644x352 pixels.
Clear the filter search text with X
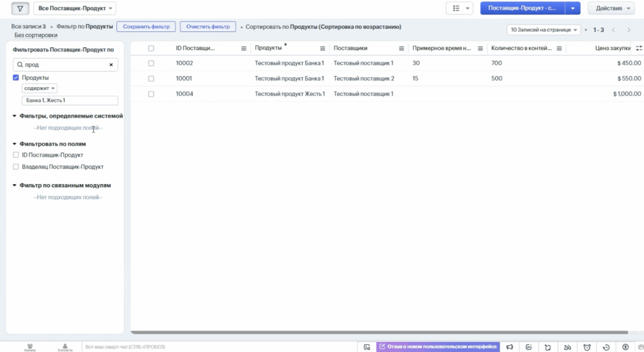point(111,65)
